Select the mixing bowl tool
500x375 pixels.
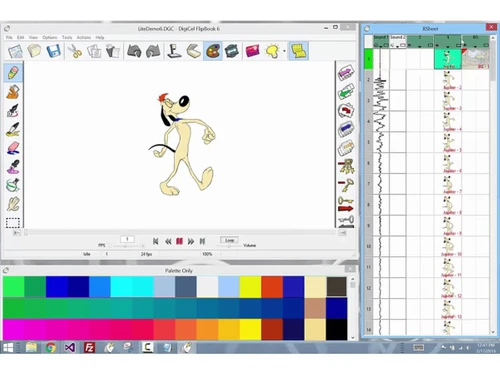click(13, 185)
